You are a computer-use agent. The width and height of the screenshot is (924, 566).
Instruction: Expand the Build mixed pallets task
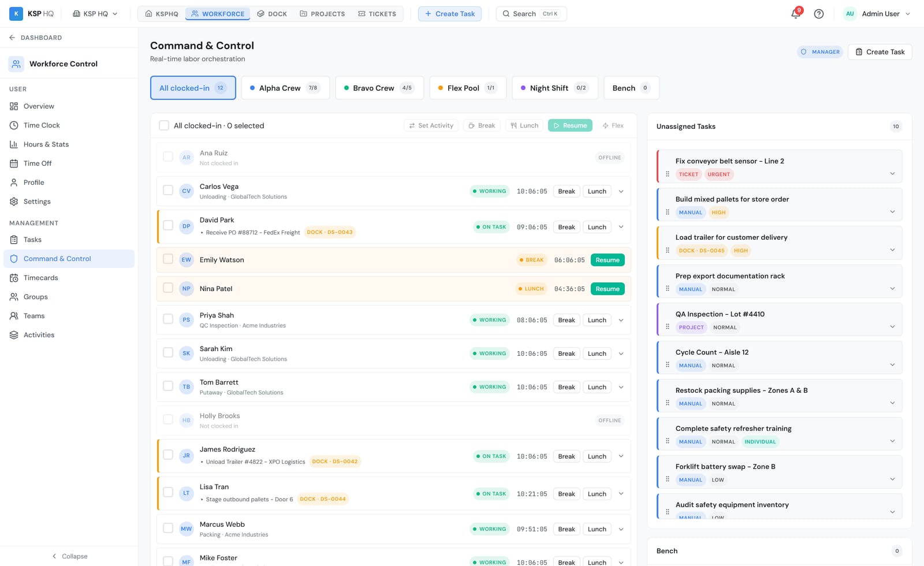coord(892,211)
